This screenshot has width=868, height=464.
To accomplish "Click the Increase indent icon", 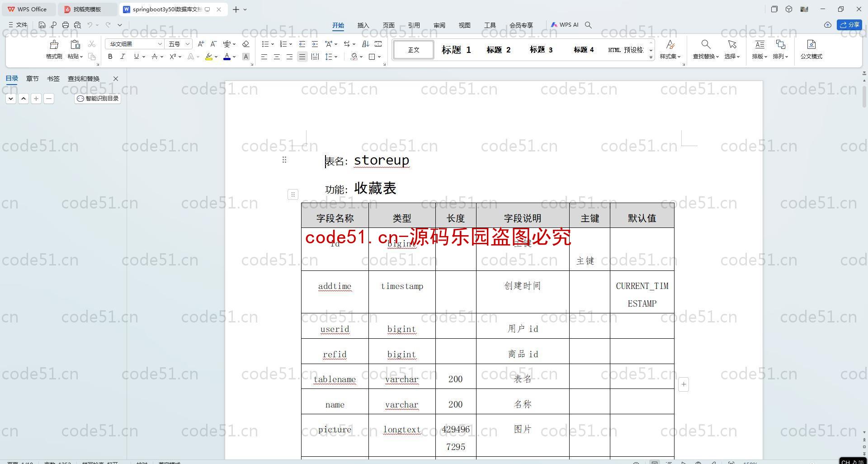I will click(315, 44).
